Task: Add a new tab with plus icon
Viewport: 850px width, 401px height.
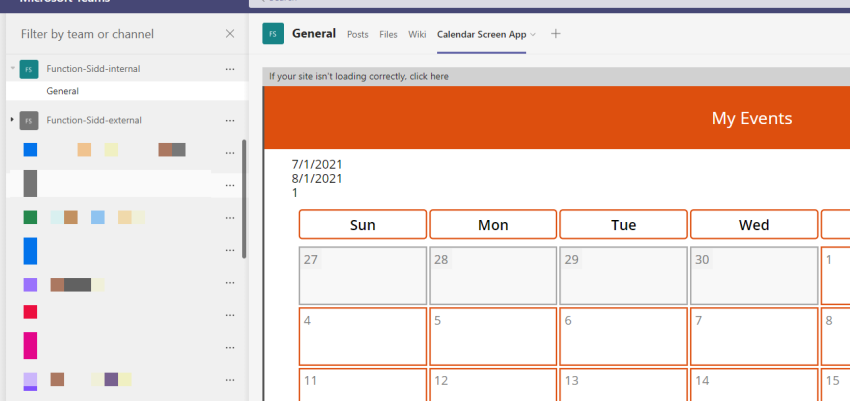Action: coord(555,34)
